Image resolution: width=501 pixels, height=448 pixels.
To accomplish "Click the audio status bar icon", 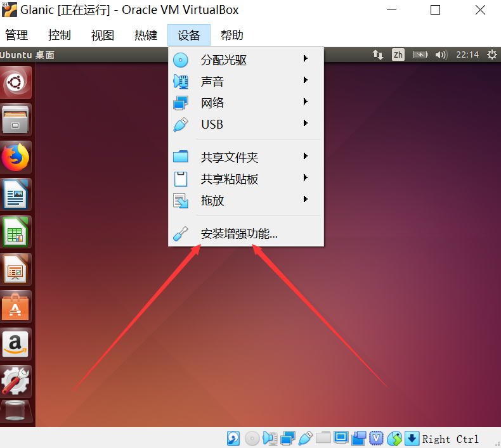I will coord(270,438).
